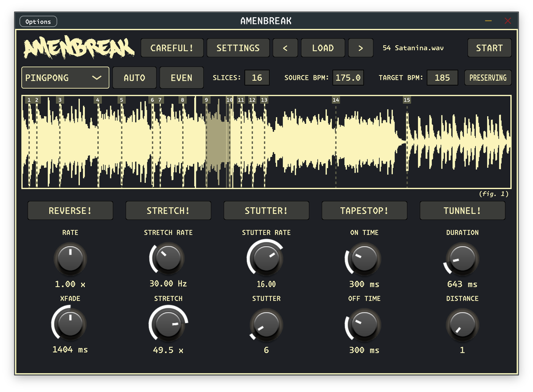Screen dimensions: 533x392
Task: Click the AMENBREAK graffiti logo
Action: point(79,48)
